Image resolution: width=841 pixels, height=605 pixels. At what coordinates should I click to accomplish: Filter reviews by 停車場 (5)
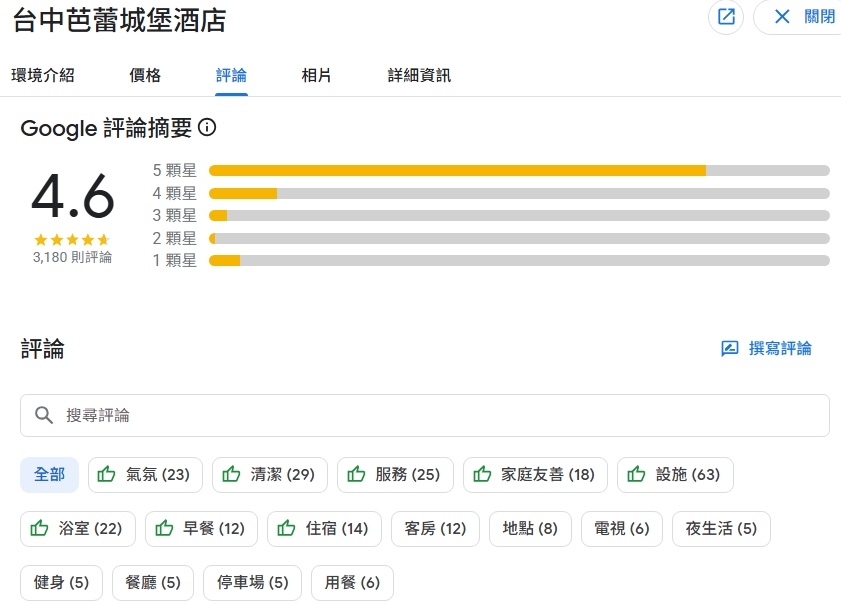[x=252, y=583]
